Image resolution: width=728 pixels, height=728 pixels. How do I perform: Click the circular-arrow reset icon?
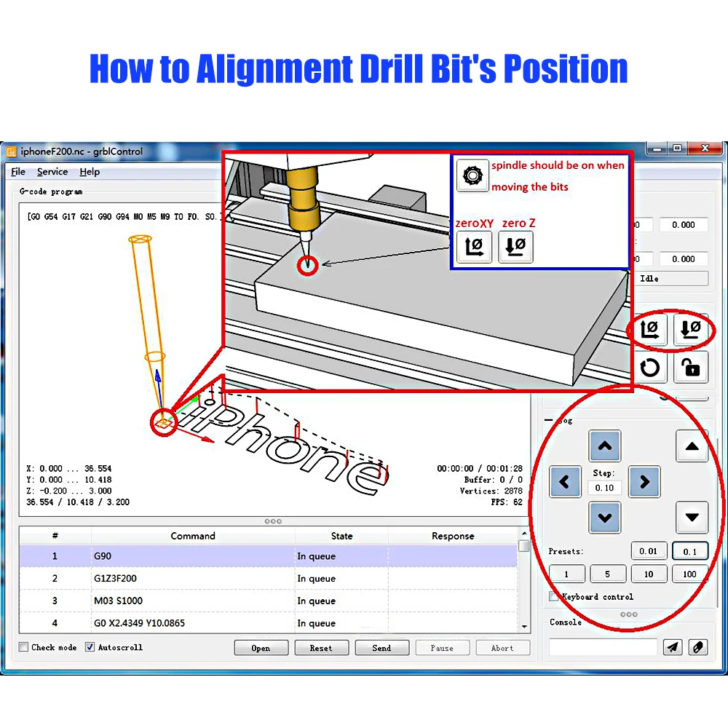tap(650, 368)
